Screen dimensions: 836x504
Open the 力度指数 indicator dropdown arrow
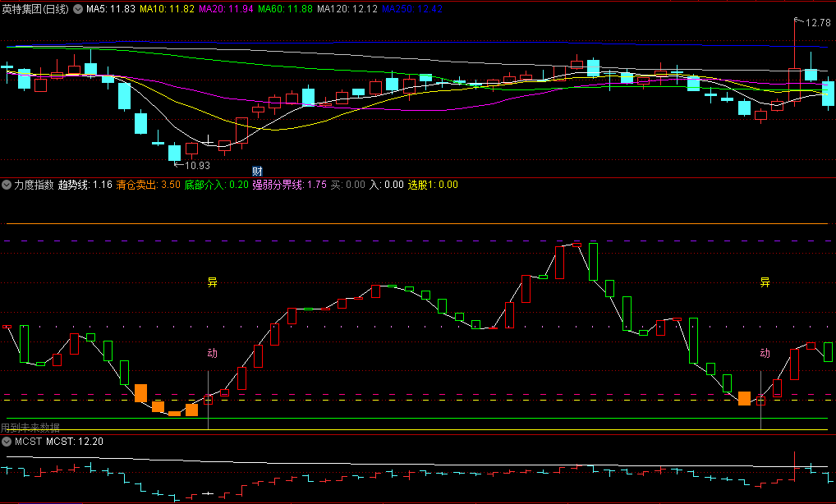7,185
